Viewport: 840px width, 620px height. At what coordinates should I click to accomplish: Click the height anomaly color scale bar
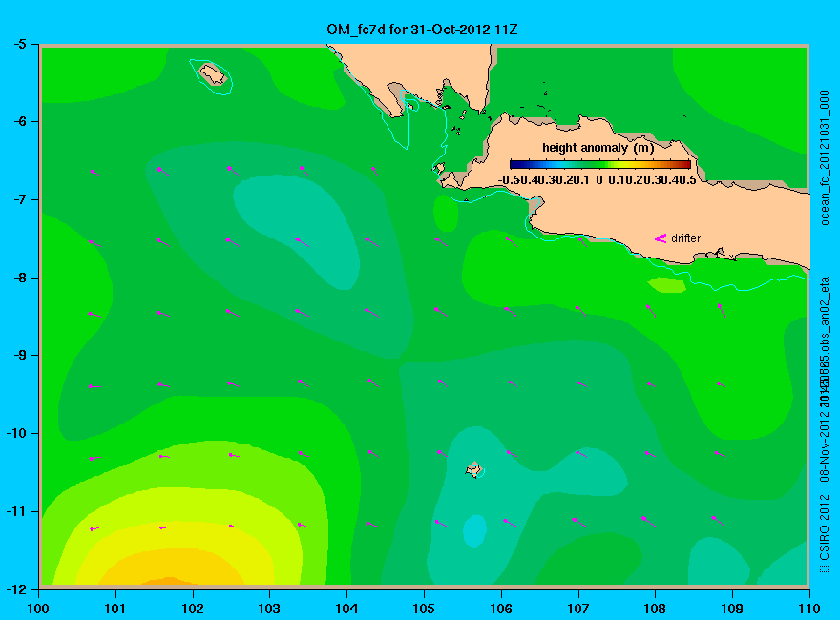(x=600, y=164)
